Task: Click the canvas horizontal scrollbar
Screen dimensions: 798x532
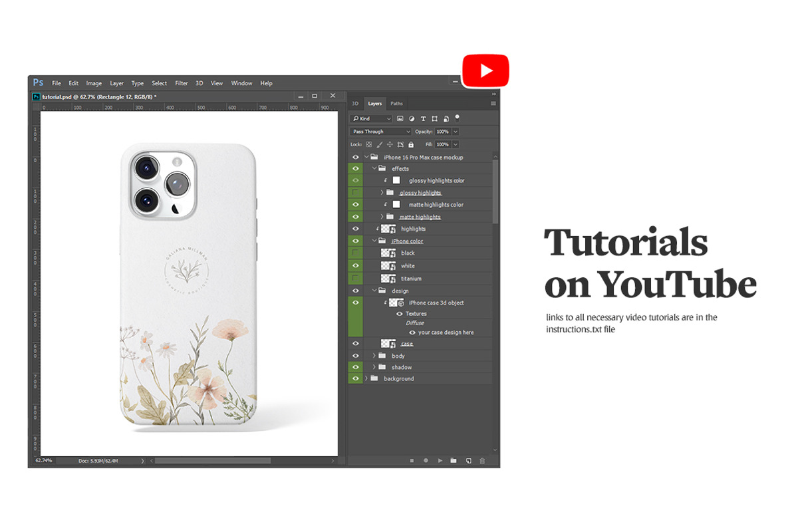Action: tap(213, 460)
